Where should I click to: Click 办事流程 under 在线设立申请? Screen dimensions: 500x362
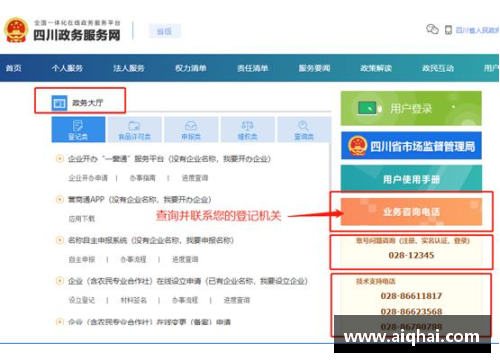point(185,300)
